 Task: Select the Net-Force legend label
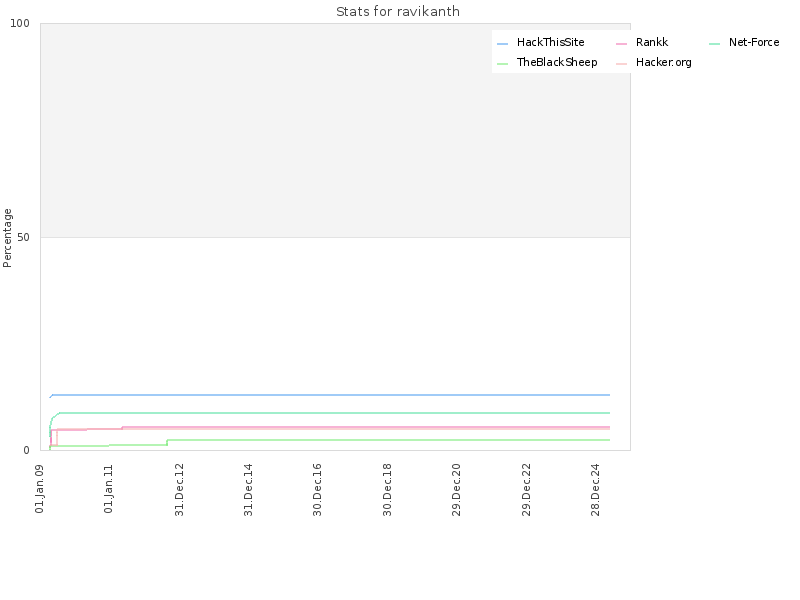click(x=754, y=42)
